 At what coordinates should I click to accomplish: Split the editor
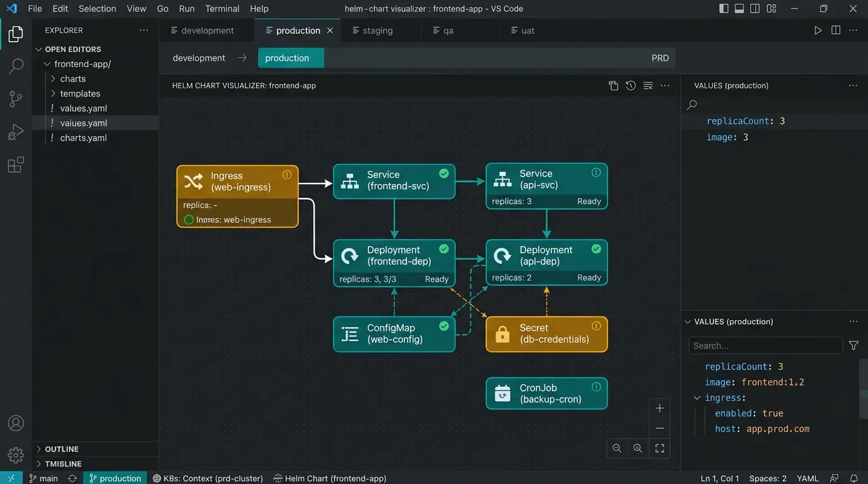(836, 30)
